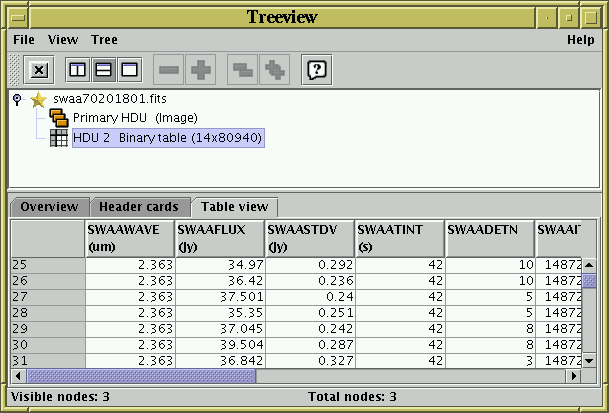The height and width of the screenshot is (413, 609).
Task: Open the File menu
Action: click(24, 40)
